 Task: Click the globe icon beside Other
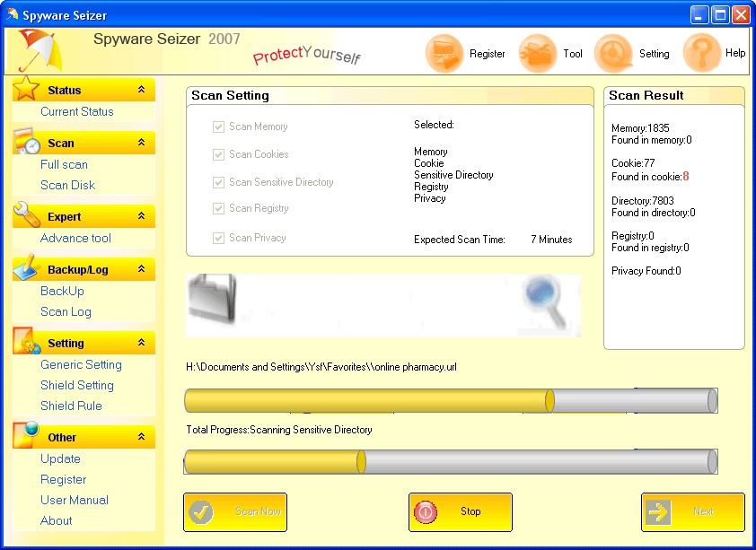coord(26,435)
